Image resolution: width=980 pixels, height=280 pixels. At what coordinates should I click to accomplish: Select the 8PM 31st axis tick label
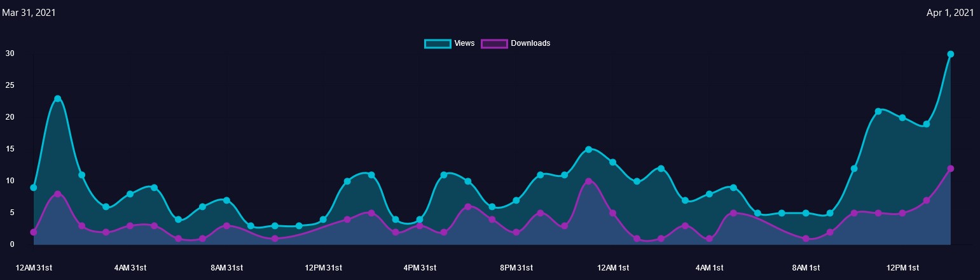[x=516, y=268]
